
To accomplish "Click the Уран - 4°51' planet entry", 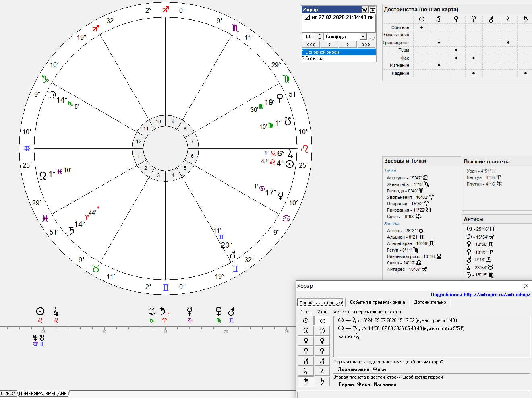I will coord(481,171).
